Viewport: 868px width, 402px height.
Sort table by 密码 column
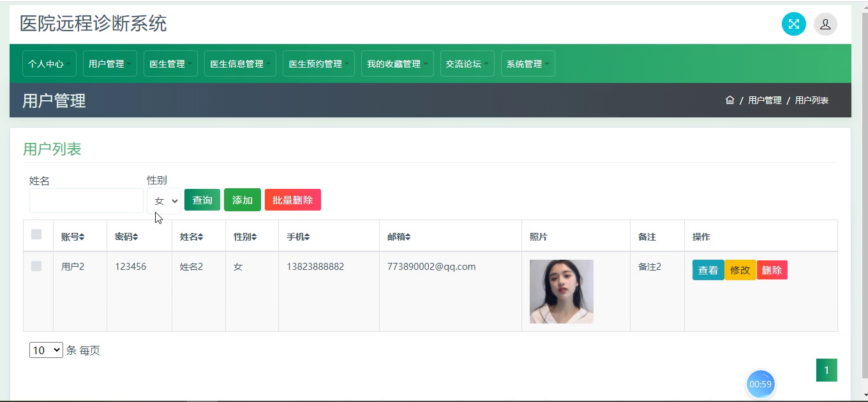pos(126,237)
